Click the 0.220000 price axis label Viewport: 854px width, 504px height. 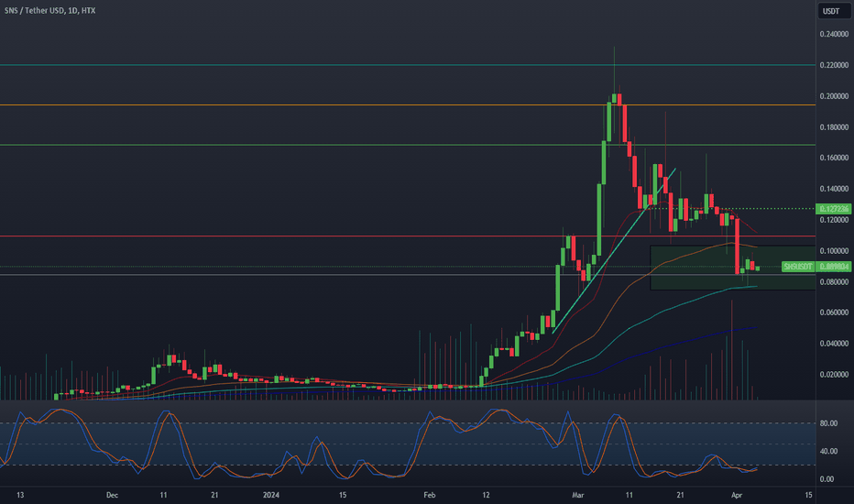point(834,65)
